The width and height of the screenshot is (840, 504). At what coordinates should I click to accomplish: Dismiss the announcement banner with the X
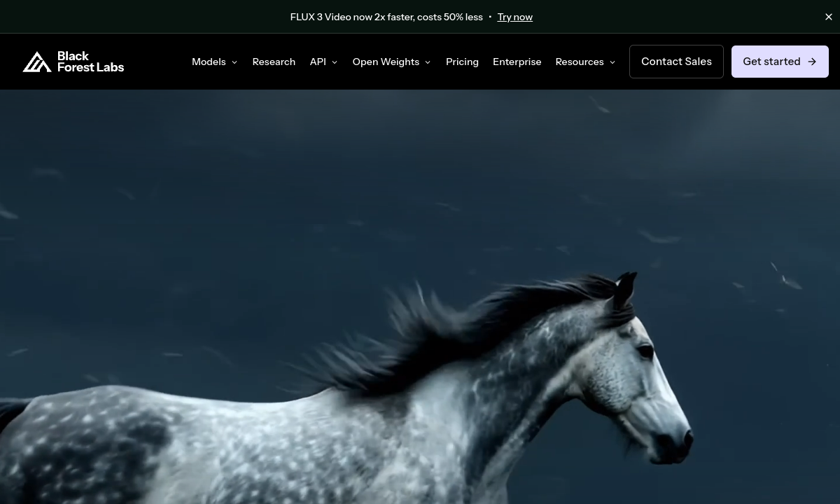tap(828, 17)
